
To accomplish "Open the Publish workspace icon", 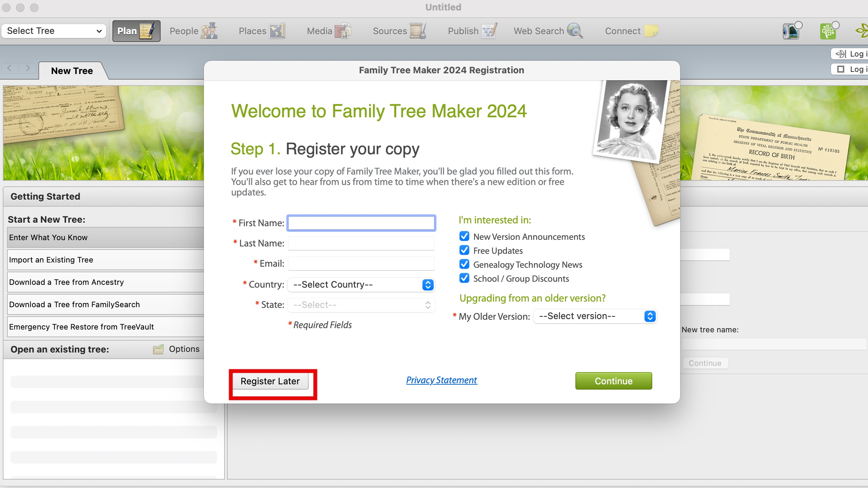I will coord(489,31).
